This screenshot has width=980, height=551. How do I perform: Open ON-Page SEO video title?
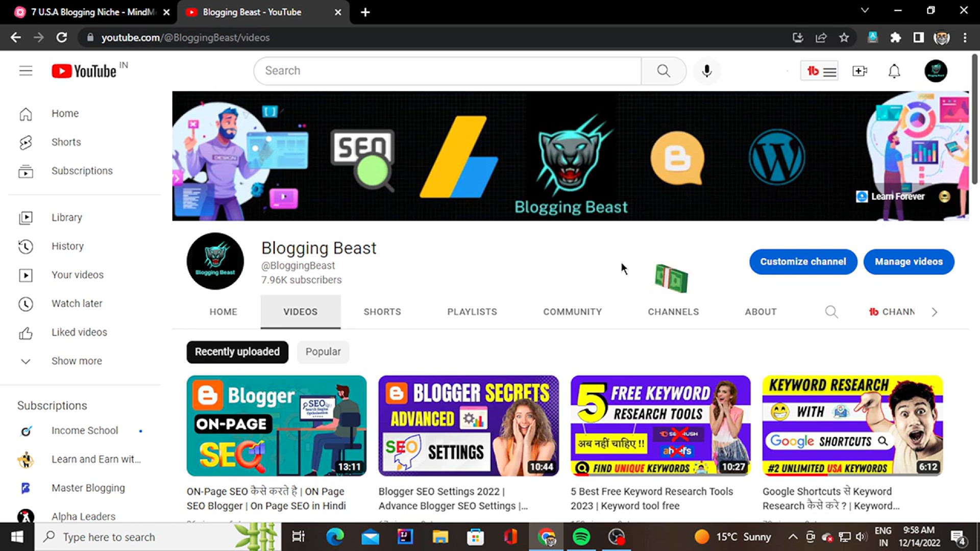click(266, 498)
